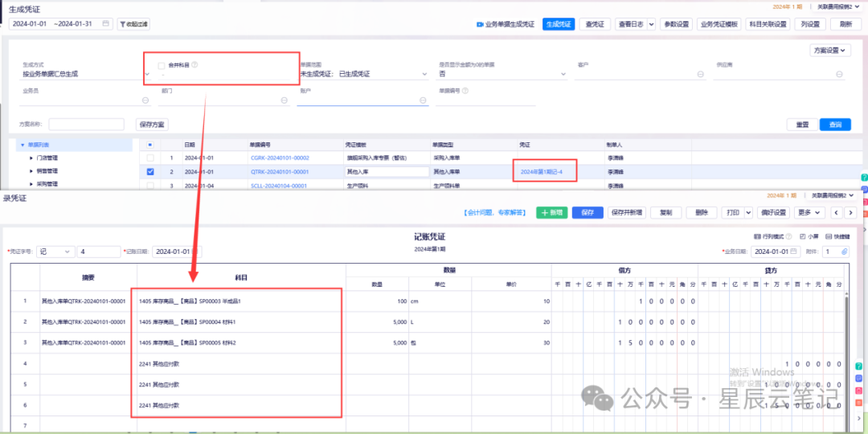Expand the 更多 dropdown menu
The height and width of the screenshot is (434, 868).
[x=810, y=212]
